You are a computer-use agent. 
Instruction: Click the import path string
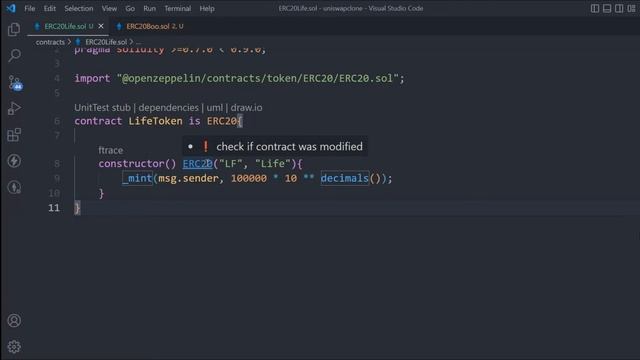click(x=258, y=78)
